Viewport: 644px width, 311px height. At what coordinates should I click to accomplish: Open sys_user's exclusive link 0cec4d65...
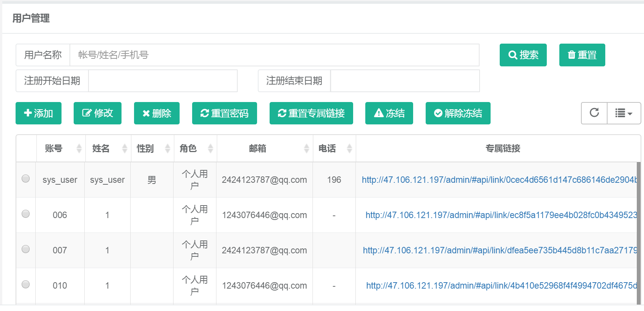pos(499,180)
